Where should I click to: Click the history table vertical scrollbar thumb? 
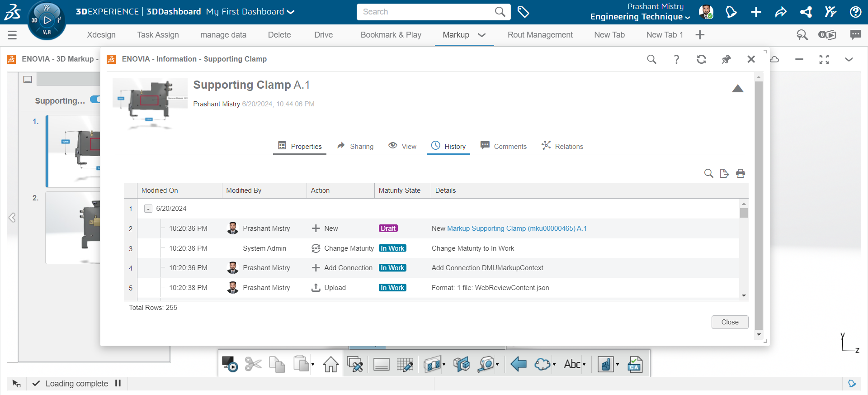point(744,213)
